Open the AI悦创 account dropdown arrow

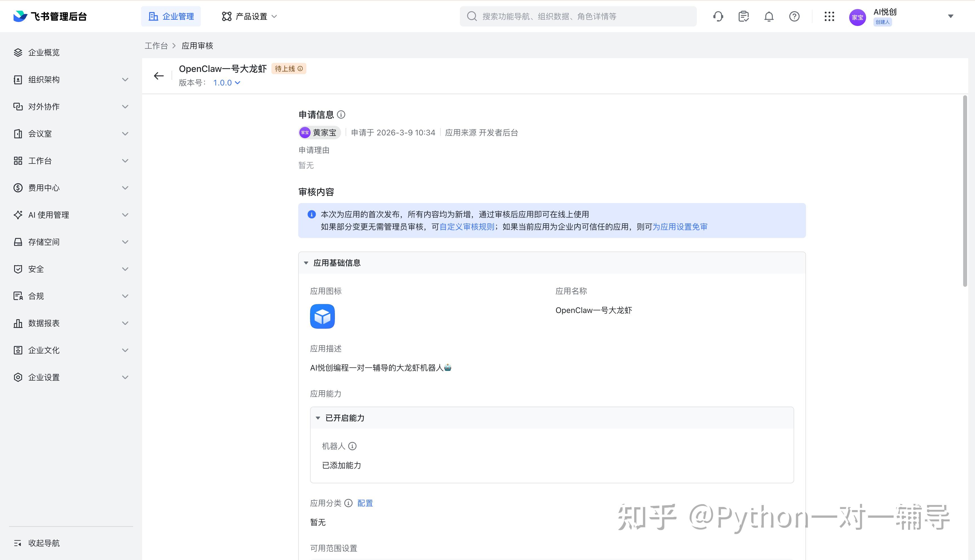[950, 16]
